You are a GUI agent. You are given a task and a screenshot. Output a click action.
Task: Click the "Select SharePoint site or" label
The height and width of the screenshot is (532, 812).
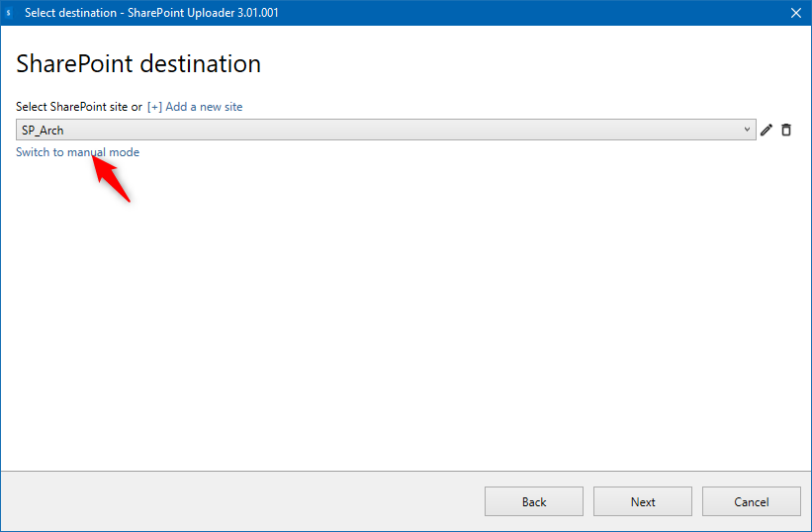point(79,107)
